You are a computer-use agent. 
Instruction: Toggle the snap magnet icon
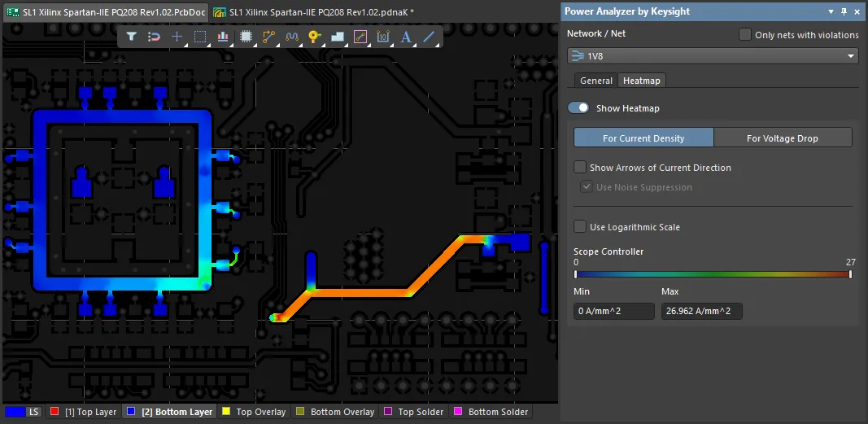(x=154, y=37)
